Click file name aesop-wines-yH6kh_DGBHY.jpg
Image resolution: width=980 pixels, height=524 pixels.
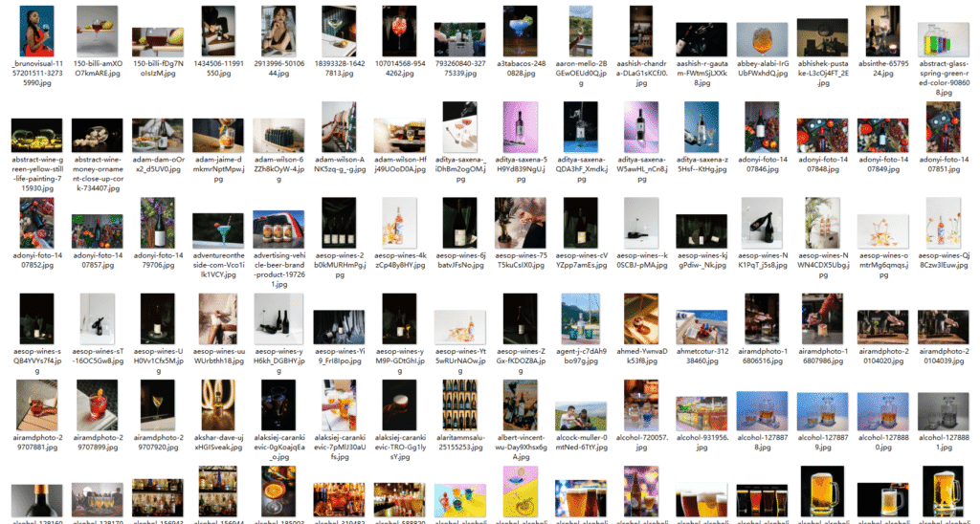pyautogui.click(x=278, y=361)
